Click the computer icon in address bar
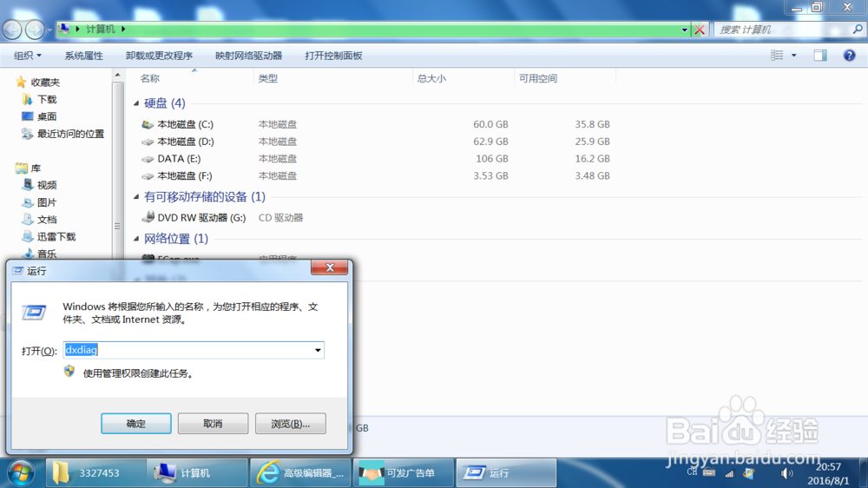This screenshot has width=868, height=488. (64, 29)
